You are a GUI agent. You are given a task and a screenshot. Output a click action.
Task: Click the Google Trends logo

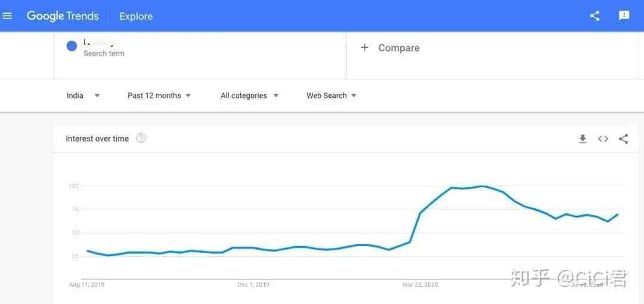pos(63,16)
